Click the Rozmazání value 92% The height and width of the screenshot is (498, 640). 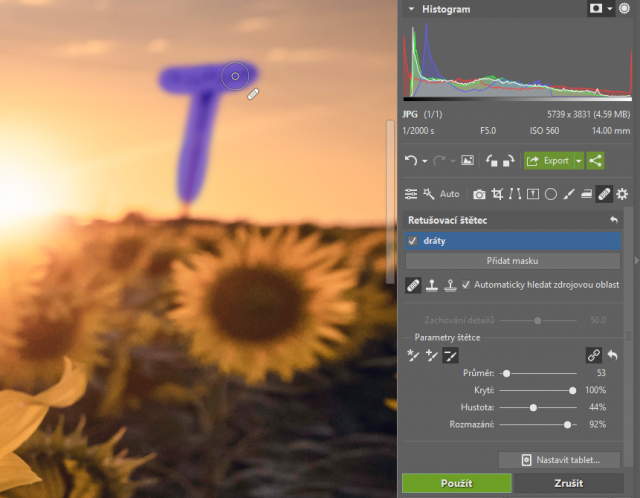598,425
